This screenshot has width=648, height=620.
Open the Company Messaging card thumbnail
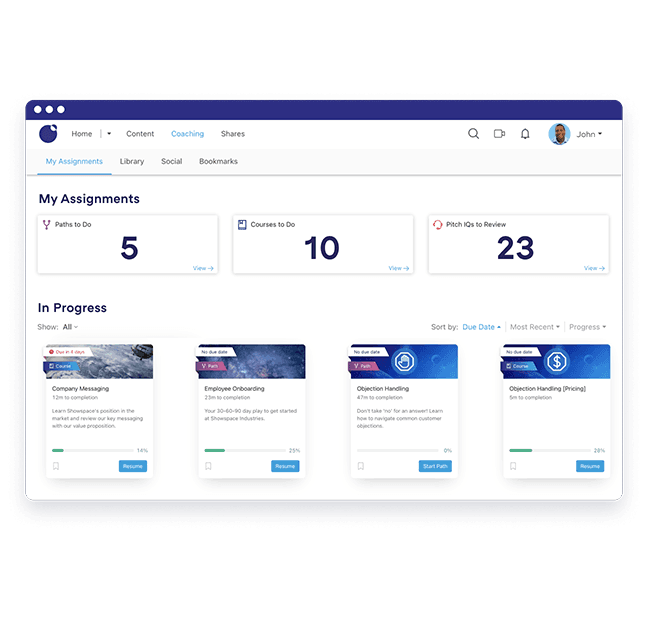click(x=98, y=361)
